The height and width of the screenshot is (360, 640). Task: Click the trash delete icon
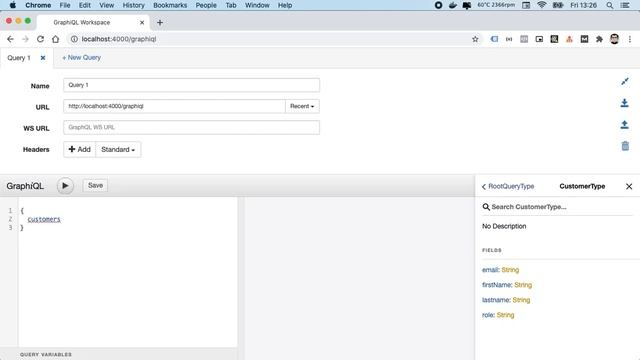pyautogui.click(x=625, y=146)
